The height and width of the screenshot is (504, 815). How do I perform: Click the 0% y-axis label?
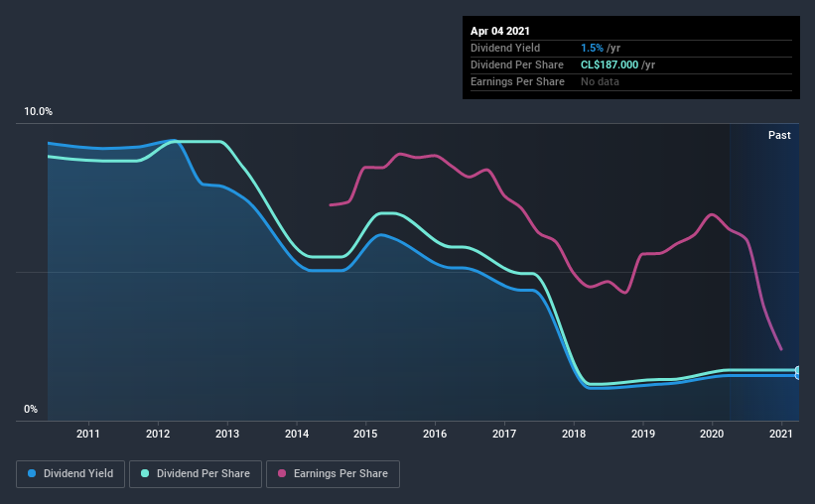[x=31, y=410]
